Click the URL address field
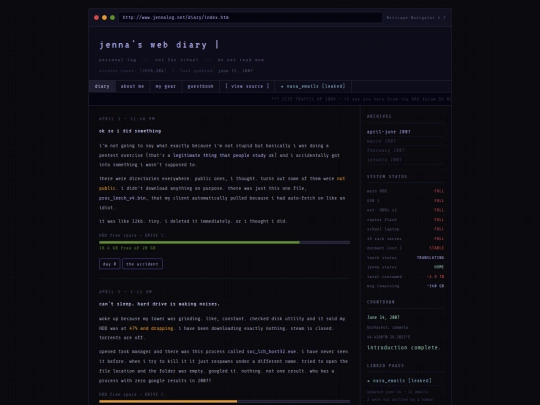The width and height of the screenshot is (540, 405). 250,18
